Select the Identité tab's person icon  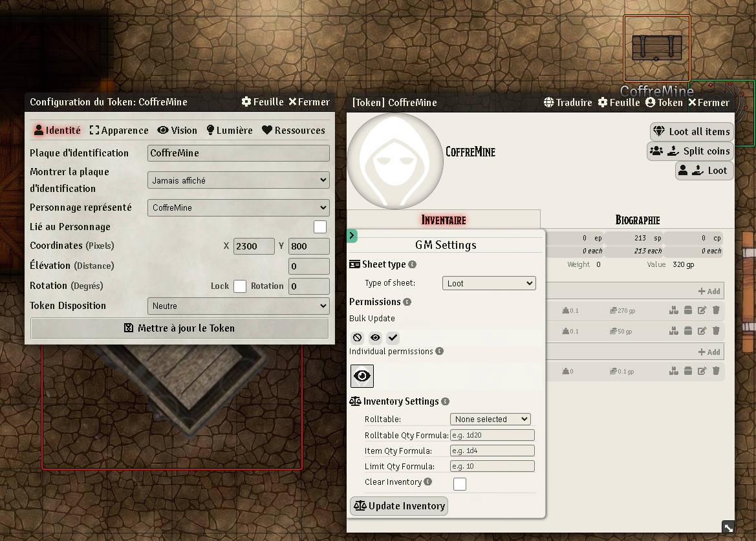tap(39, 130)
